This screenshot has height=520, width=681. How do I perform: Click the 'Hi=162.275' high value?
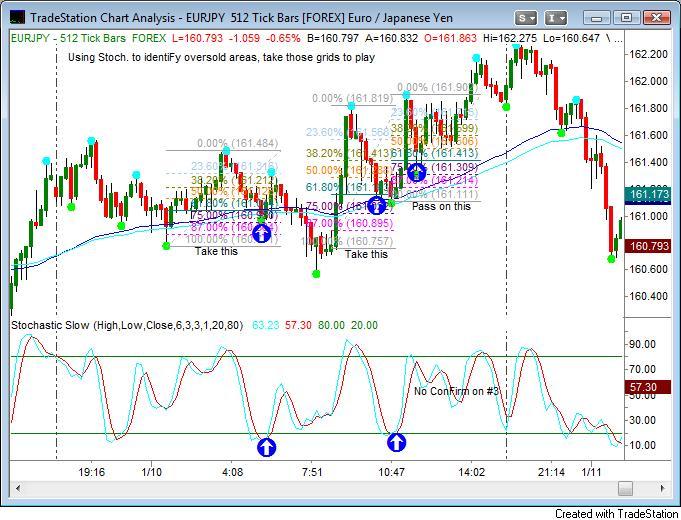pyautogui.click(x=510, y=38)
